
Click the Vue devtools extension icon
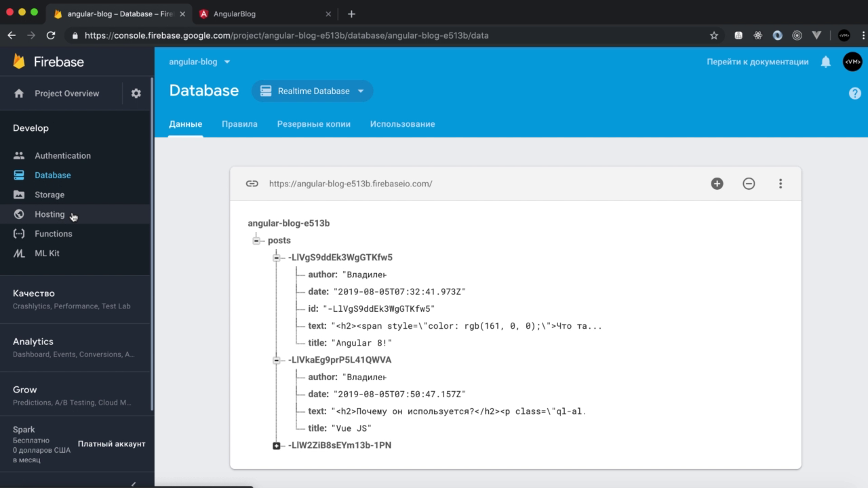click(816, 35)
